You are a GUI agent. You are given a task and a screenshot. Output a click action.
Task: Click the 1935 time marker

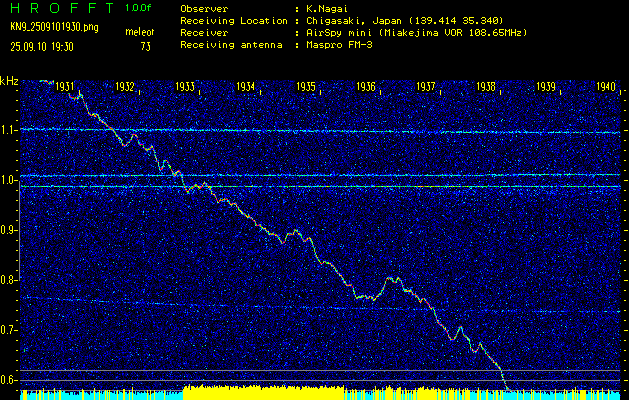pyautogui.click(x=306, y=86)
